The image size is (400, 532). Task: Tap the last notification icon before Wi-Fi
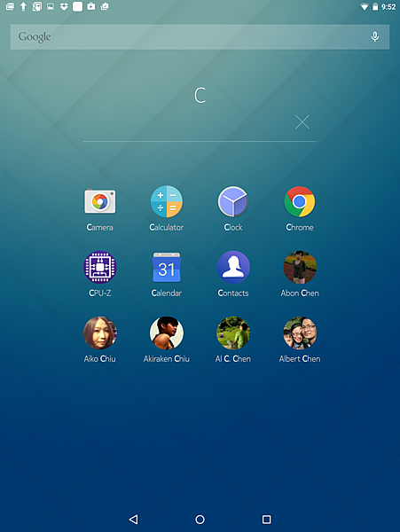pos(105,6)
